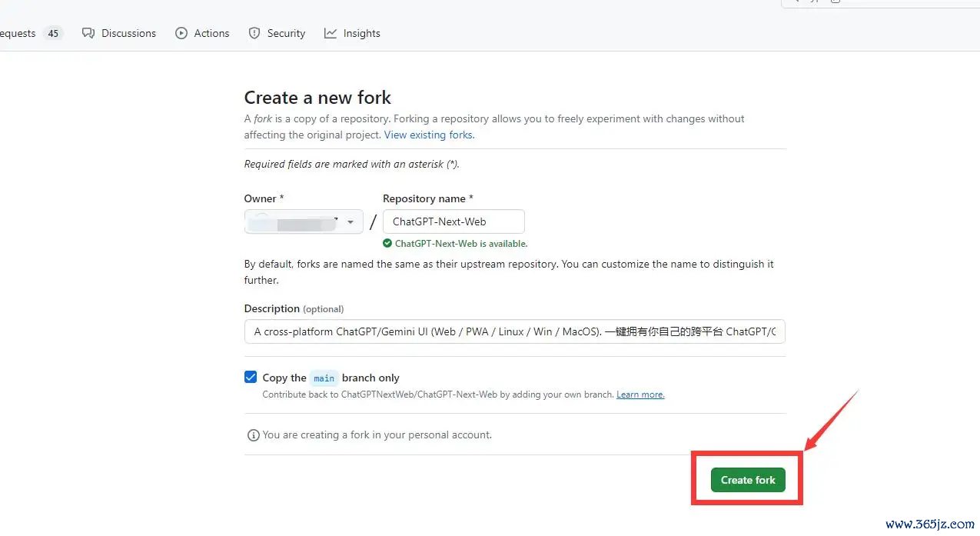Click the Repository name input field
980x536 pixels.
[x=453, y=221]
